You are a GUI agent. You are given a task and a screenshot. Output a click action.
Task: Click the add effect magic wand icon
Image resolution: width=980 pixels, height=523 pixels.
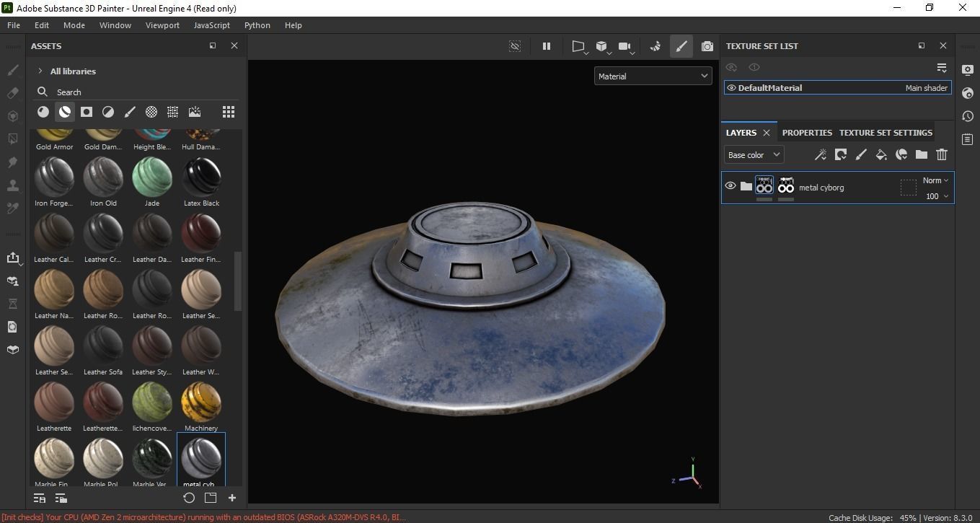pyautogui.click(x=821, y=154)
